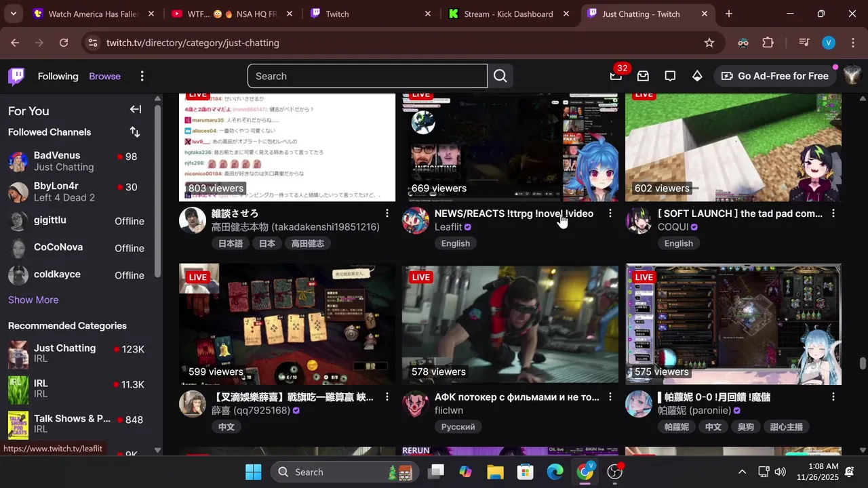
Task: Click Go Ad-Free for Free button
Action: pos(775,76)
